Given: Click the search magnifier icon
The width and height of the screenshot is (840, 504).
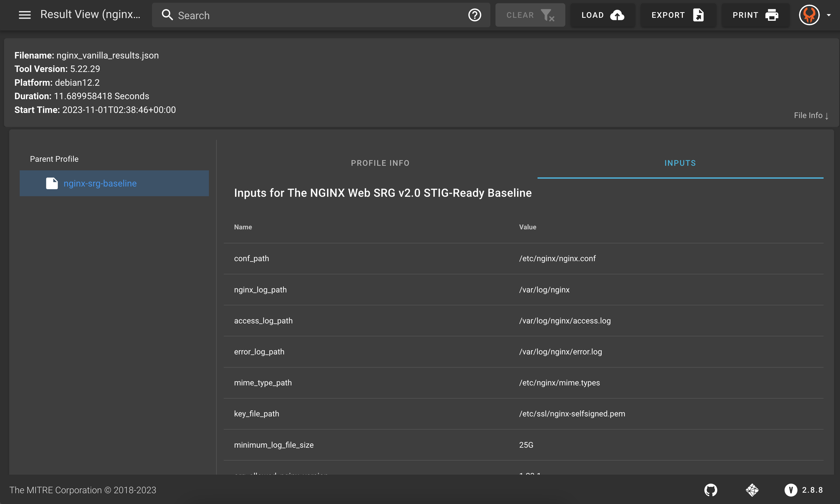Looking at the screenshot, I should (167, 15).
